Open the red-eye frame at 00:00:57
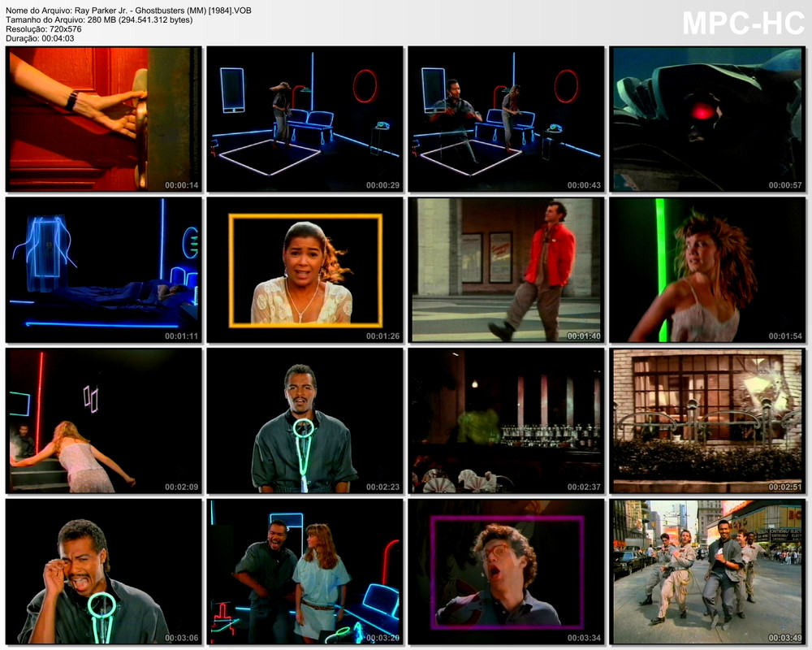The height and width of the screenshot is (650, 812). (x=707, y=119)
